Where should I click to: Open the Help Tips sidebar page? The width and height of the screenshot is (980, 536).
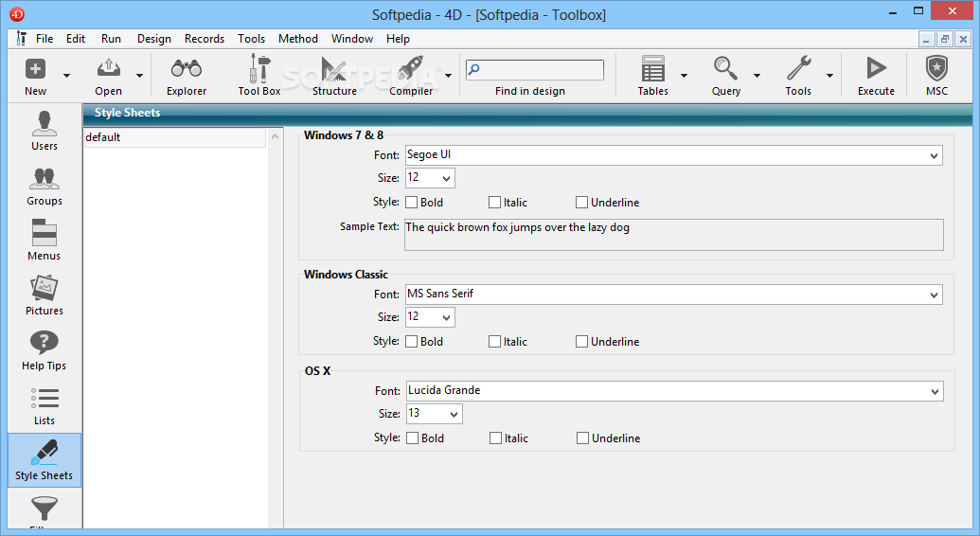click(45, 350)
